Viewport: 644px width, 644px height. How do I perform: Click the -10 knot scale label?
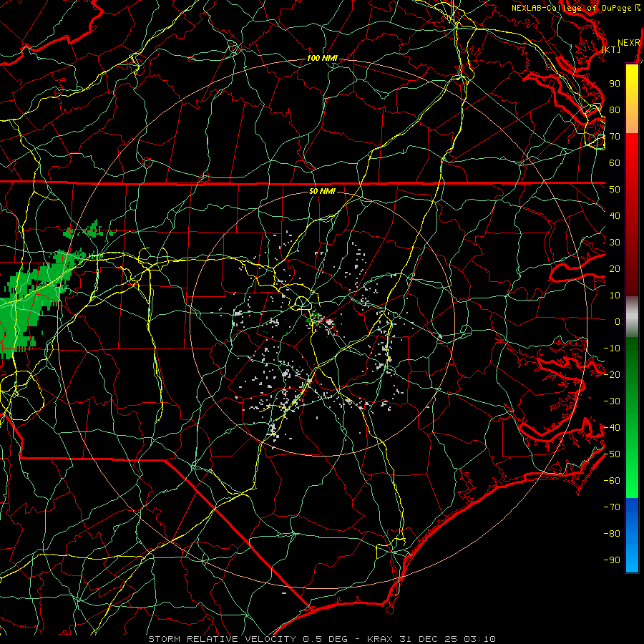tap(612, 348)
